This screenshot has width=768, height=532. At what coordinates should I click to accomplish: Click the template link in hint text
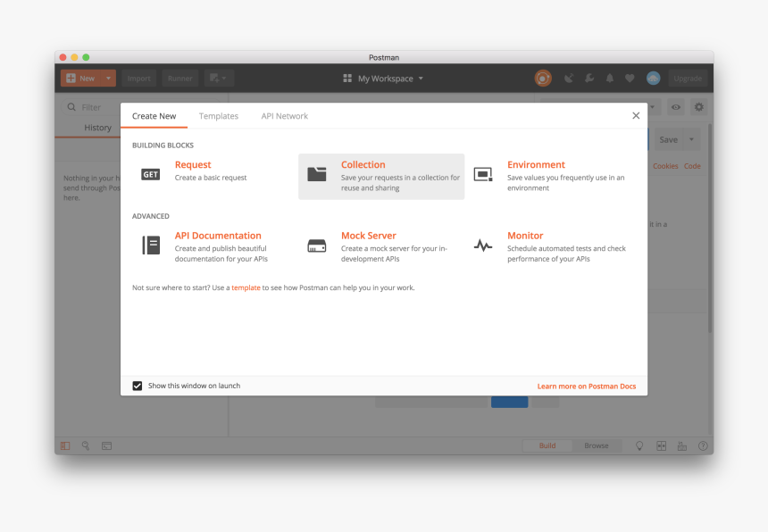[246, 287]
